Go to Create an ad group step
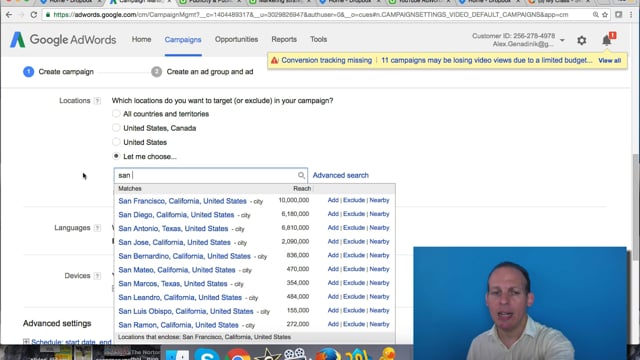Viewport: 640px width, 360px height. 202,72
